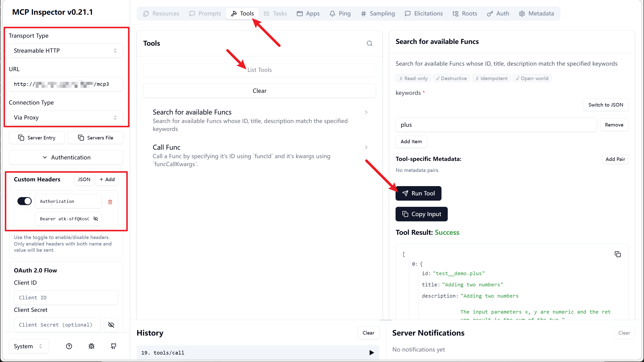Image resolution: width=644 pixels, height=362 pixels.
Task: Click the bug debugging icon
Action: point(91,346)
